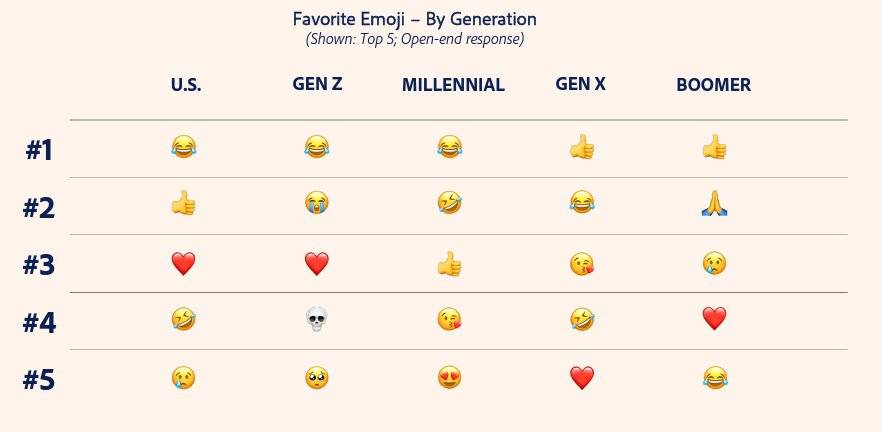This screenshot has width=882, height=432.
Task: Click the #1 rank label
Action: coord(39,150)
